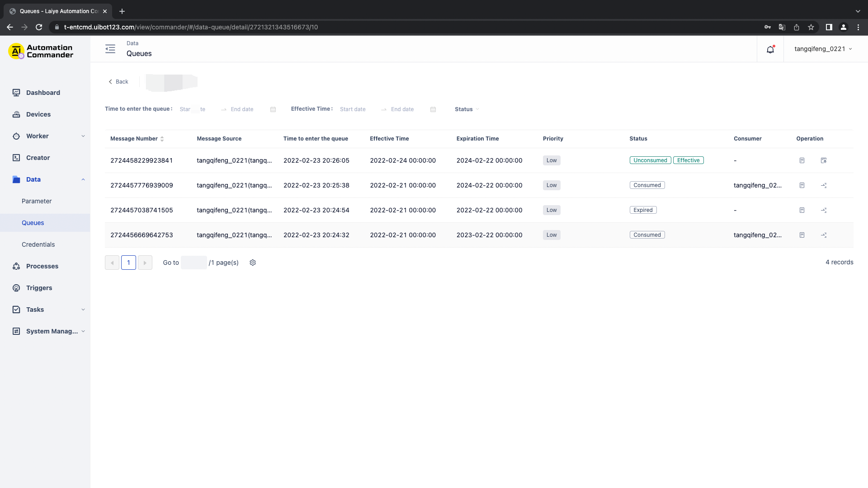Click Go to page number field
This screenshot has width=868, height=488.
(194, 263)
